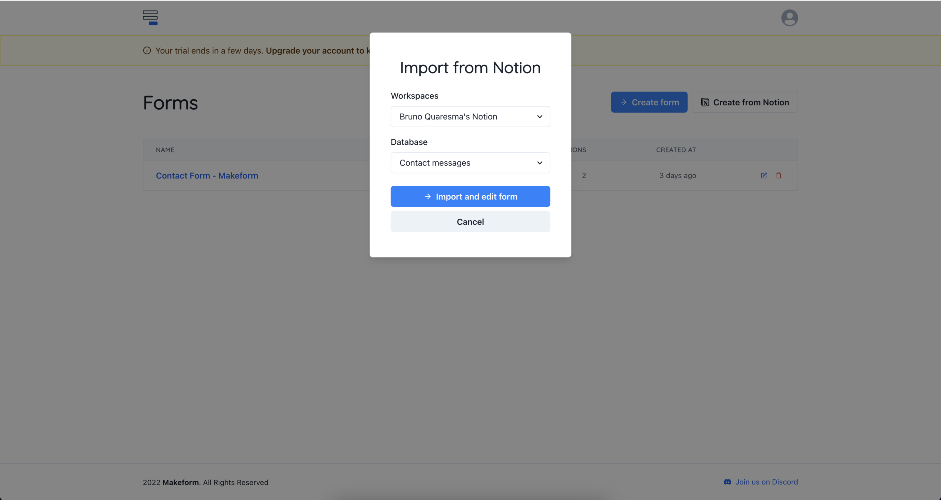Click the Forms page heading
The width and height of the screenshot is (941, 500).
tap(170, 103)
